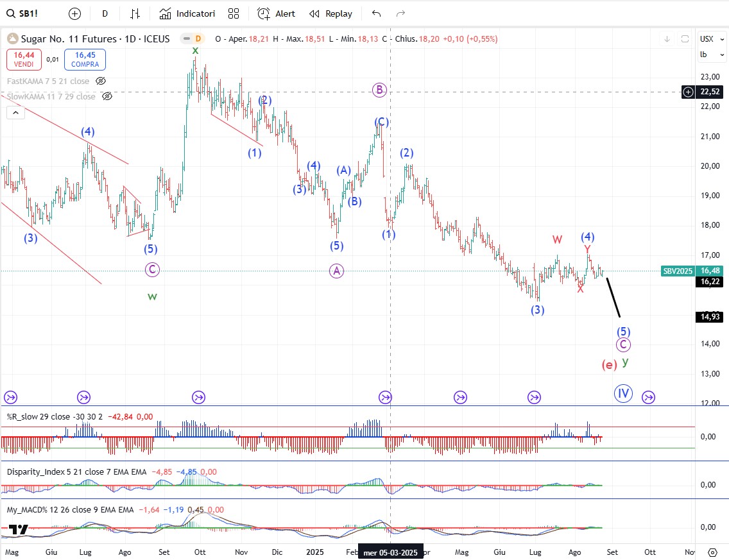The width and height of the screenshot is (729, 560).
Task: Open the D timeframe interval selector
Action: pyautogui.click(x=105, y=13)
